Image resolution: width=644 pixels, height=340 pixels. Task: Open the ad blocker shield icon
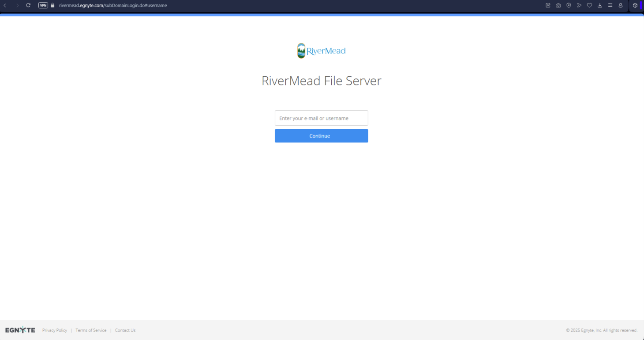coord(569,5)
